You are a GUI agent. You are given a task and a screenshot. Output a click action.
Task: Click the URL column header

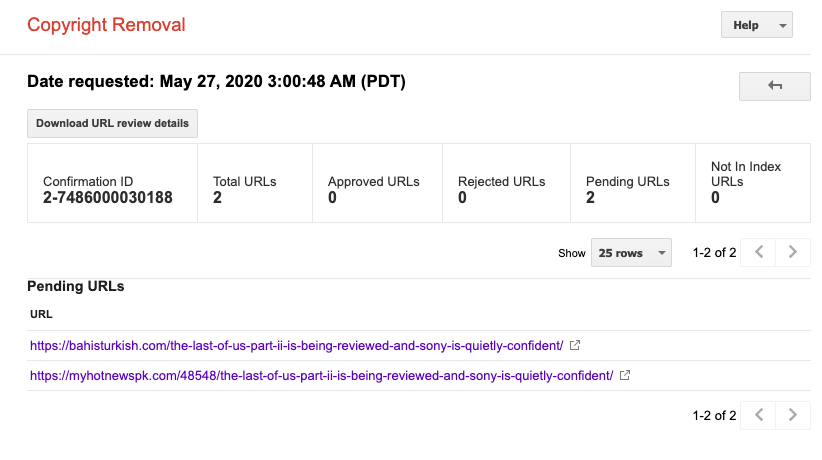pos(41,314)
